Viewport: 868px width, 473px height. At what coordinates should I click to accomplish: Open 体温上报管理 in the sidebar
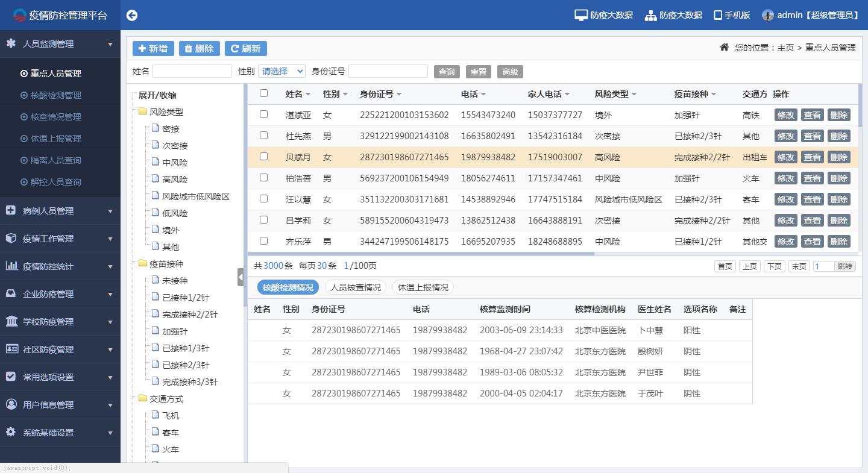tap(55, 138)
